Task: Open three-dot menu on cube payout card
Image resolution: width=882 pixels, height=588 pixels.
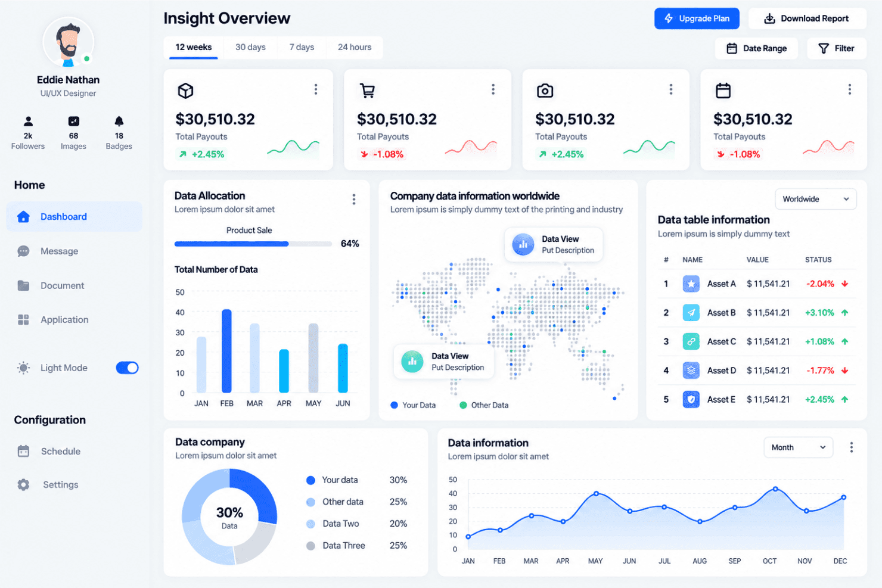Action: 315,89
